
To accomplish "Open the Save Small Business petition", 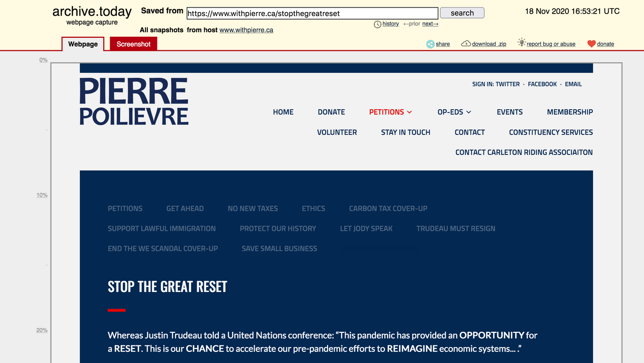I will [279, 248].
